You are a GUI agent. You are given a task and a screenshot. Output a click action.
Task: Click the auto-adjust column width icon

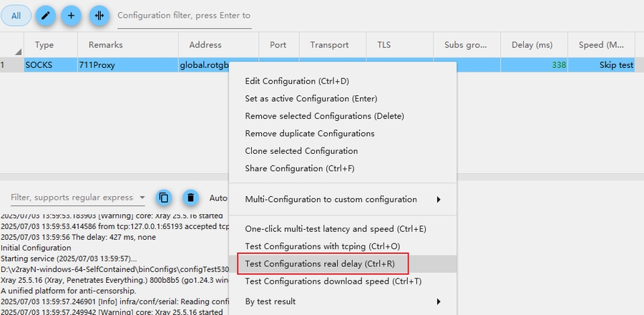click(x=99, y=15)
